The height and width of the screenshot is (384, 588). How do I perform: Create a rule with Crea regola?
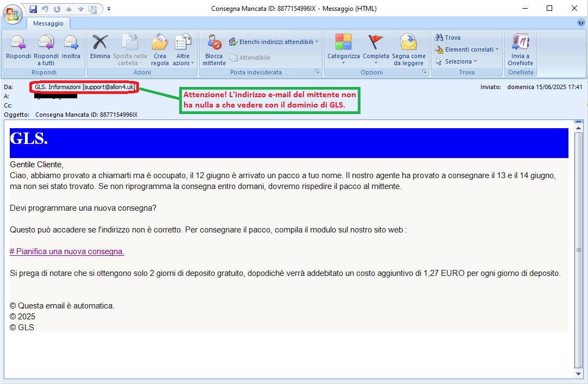(x=160, y=51)
